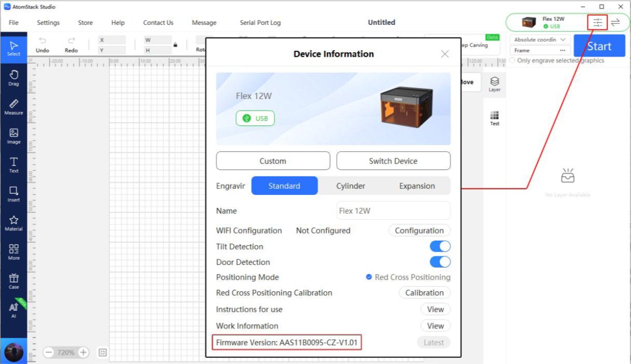Image resolution: width=631 pixels, height=364 pixels.
Task: Open the Frame options dropdown
Action: pyautogui.click(x=540, y=51)
